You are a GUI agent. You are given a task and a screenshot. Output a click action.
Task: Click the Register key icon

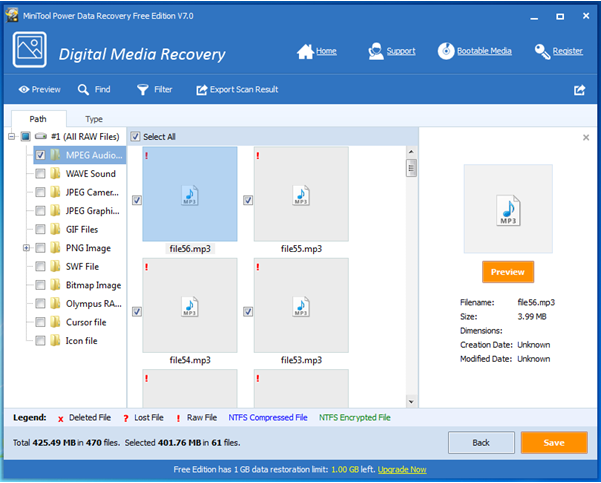(542, 51)
